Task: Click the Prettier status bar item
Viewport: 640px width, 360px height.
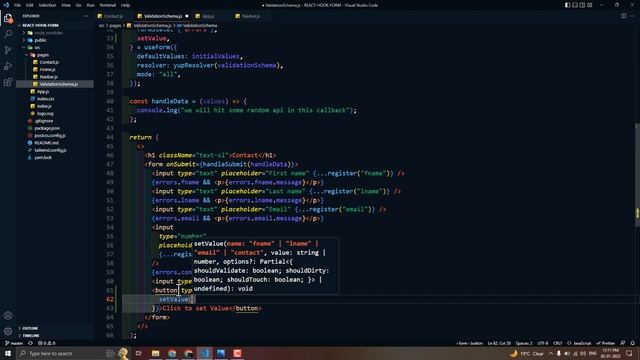Action: 606,343
